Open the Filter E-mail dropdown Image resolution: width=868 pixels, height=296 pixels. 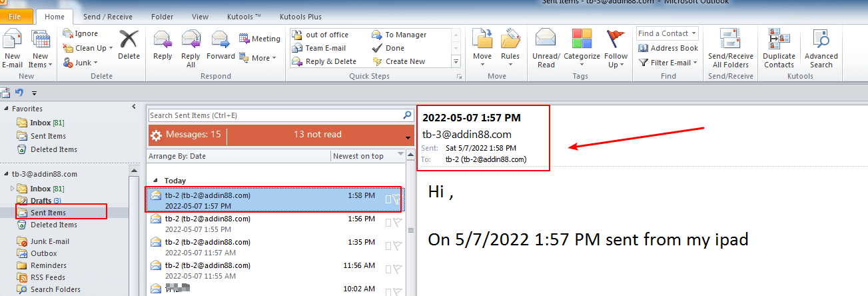(x=667, y=63)
